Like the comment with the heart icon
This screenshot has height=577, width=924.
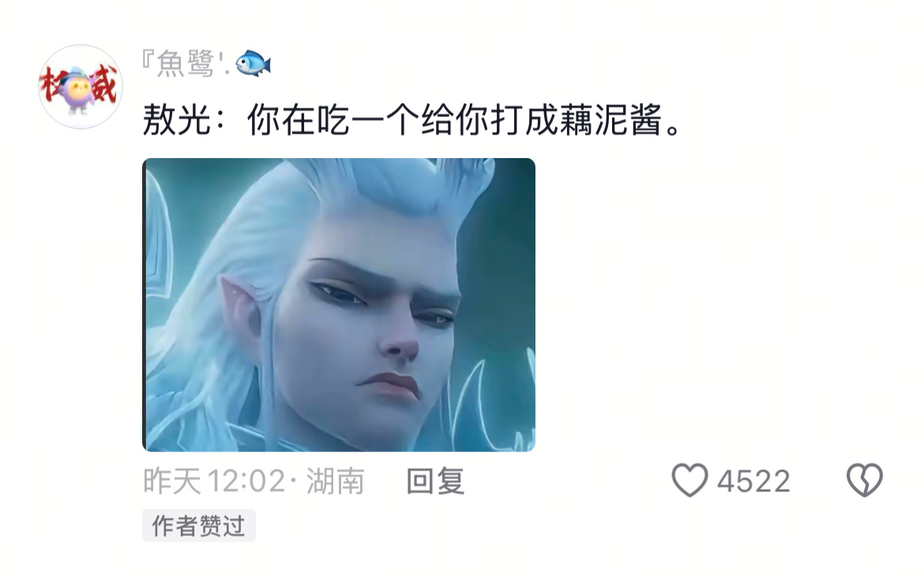click(x=689, y=480)
